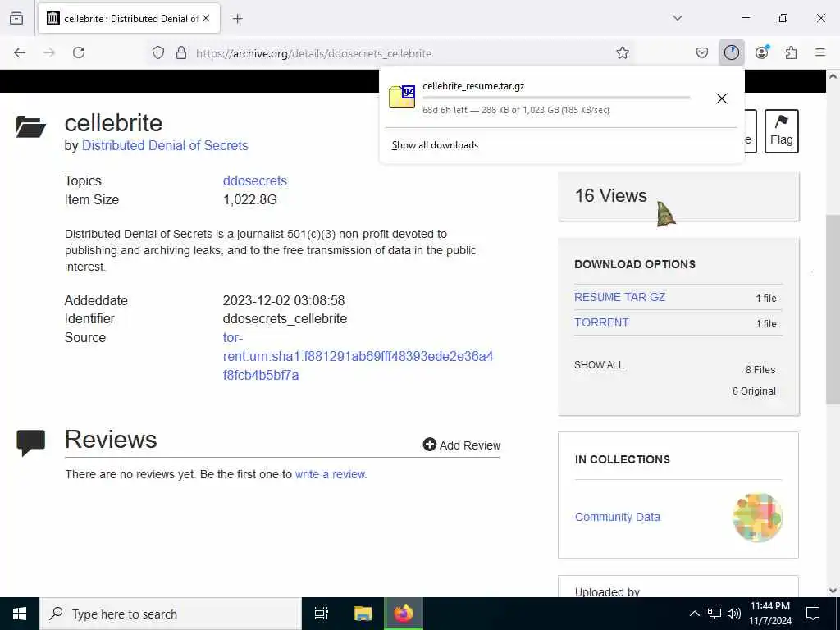Image resolution: width=840 pixels, height=630 pixels.
Task: Close the cellebrite tab
Action: click(x=206, y=18)
